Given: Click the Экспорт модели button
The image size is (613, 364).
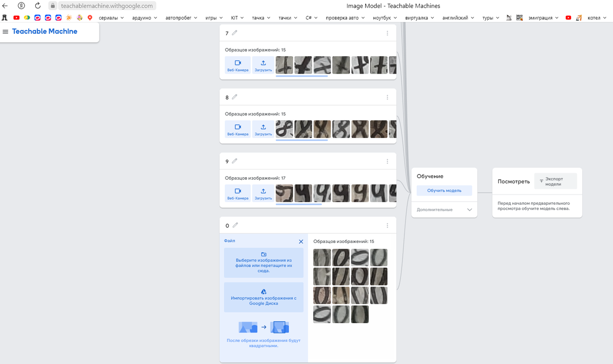Looking at the screenshot, I should [x=555, y=181].
